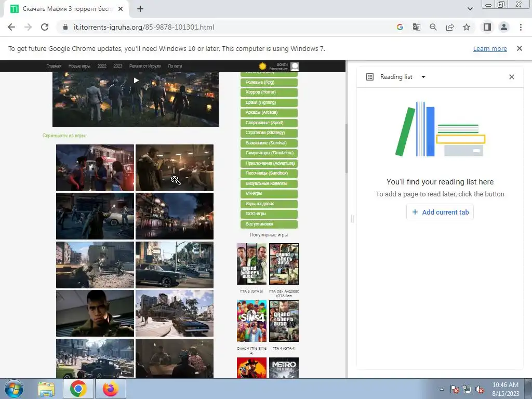View site information lock icon
The image size is (532, 399).
coord(65,27)
